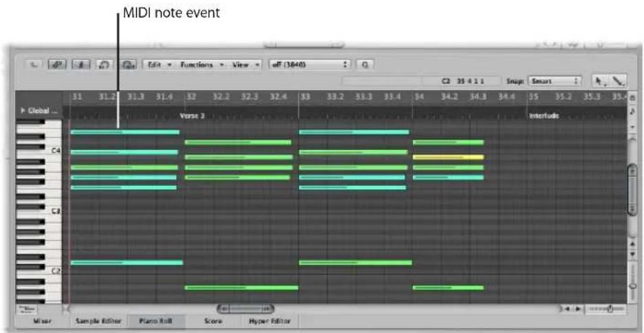Click the small box icon above vertical scrollbar
The image size is (644, 333).
632,98
